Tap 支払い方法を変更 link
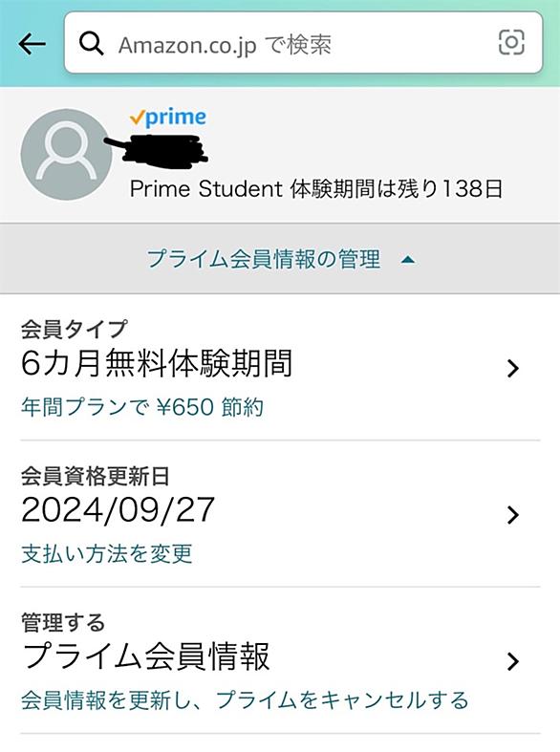Viewport: 560px width, 752px height. (x=107, y=553)
